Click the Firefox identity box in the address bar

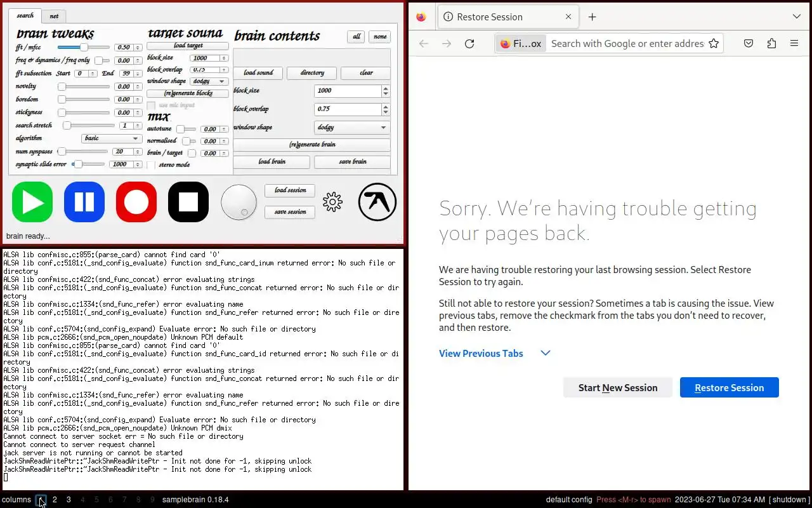(521, 43)
